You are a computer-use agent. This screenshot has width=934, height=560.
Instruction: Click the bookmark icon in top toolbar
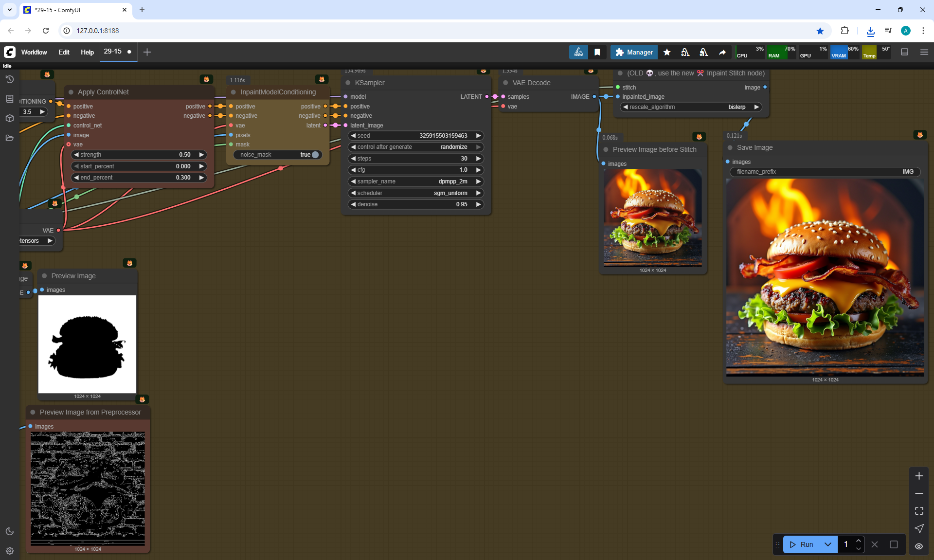pyautogui.click(x=597, y=52)
